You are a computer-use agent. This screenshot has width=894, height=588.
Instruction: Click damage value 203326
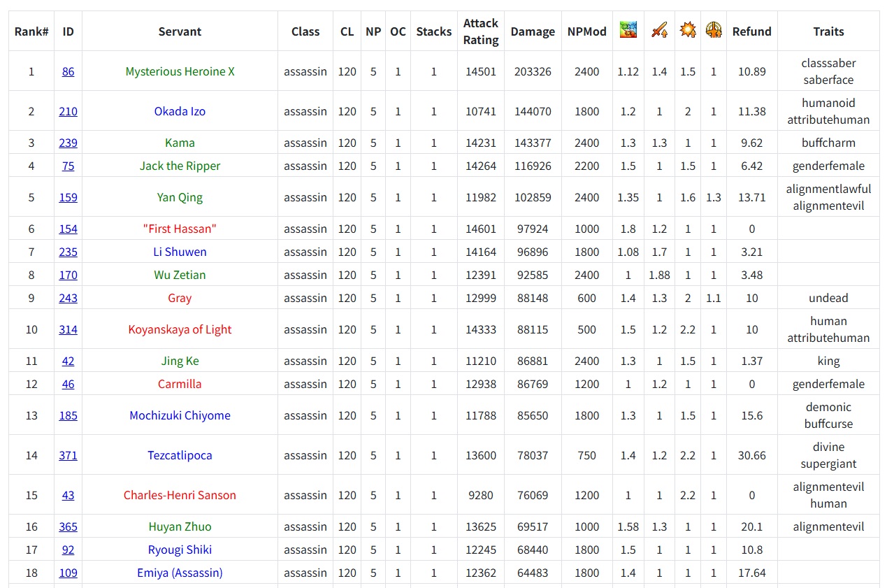[533, 71]
